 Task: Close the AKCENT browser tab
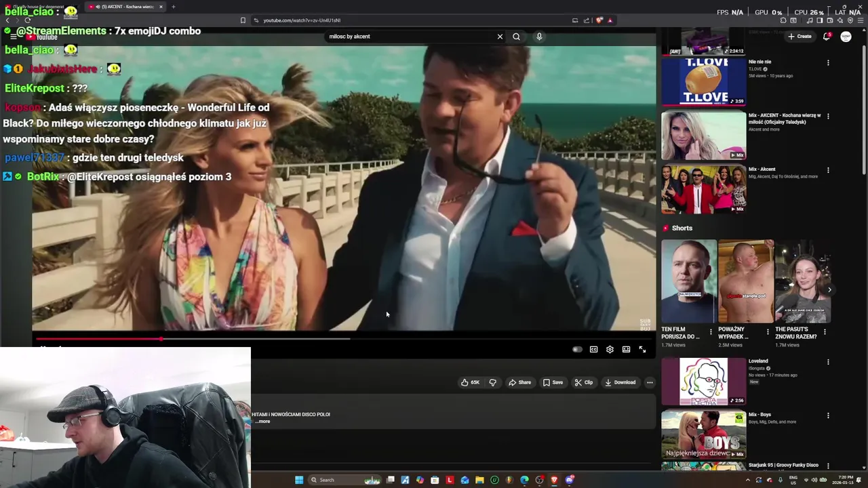click(x=160, y=7)
